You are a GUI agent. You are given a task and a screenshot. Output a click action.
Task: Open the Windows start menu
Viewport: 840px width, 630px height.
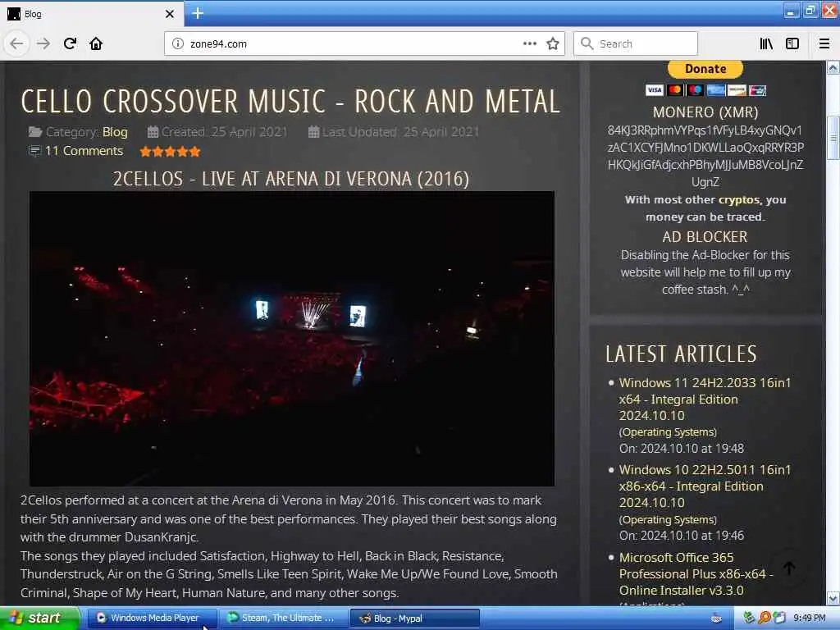tap(39, 619)
